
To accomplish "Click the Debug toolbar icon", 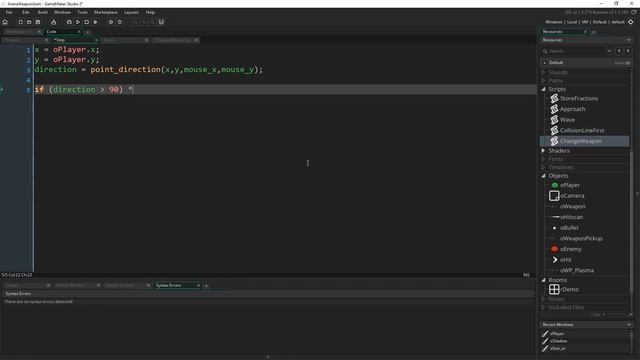I will click(x=69, y=22).
